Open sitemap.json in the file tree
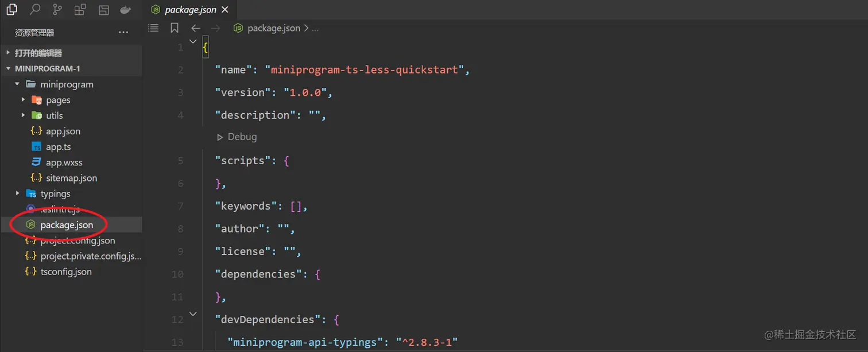 71,178
